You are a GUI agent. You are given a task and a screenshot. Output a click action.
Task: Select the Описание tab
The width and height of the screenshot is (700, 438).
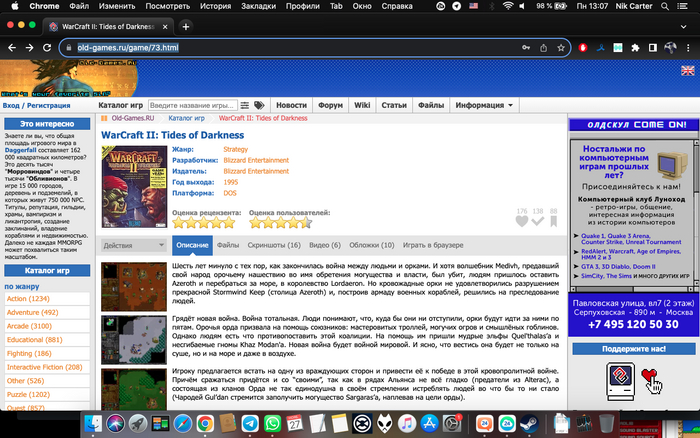[192, 245]
